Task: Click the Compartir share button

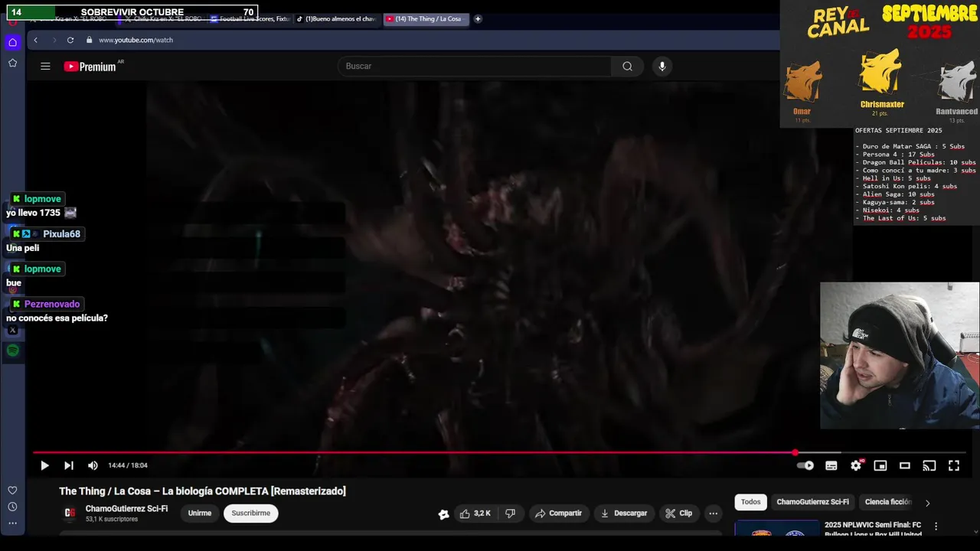Action: pos(558,514)
